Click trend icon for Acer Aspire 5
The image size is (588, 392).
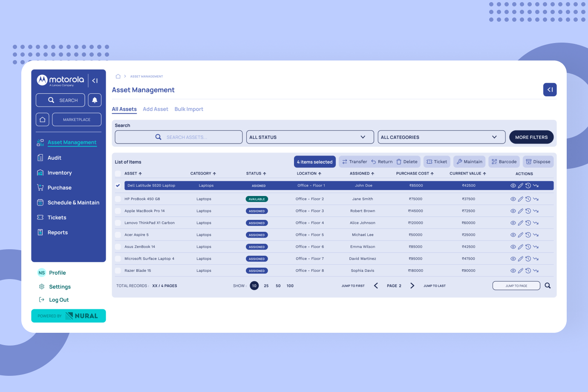coord(536,235)
